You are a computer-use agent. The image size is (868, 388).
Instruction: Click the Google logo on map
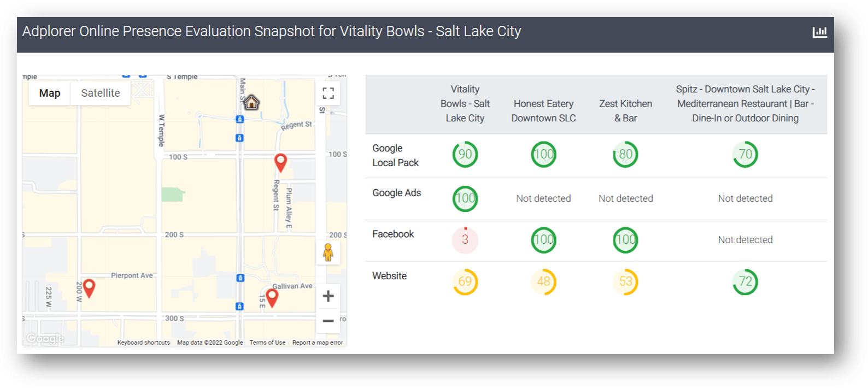click(x=45, y=339)
